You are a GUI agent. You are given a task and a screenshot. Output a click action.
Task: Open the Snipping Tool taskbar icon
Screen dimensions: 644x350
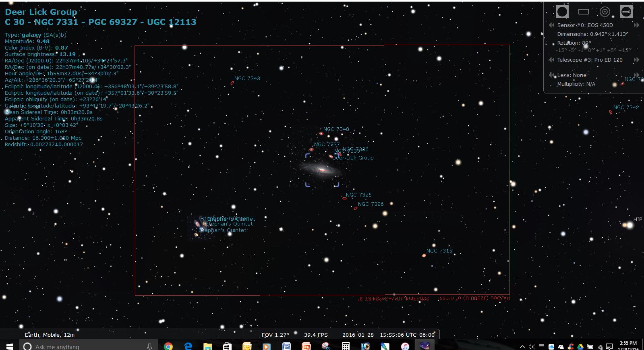326,346
